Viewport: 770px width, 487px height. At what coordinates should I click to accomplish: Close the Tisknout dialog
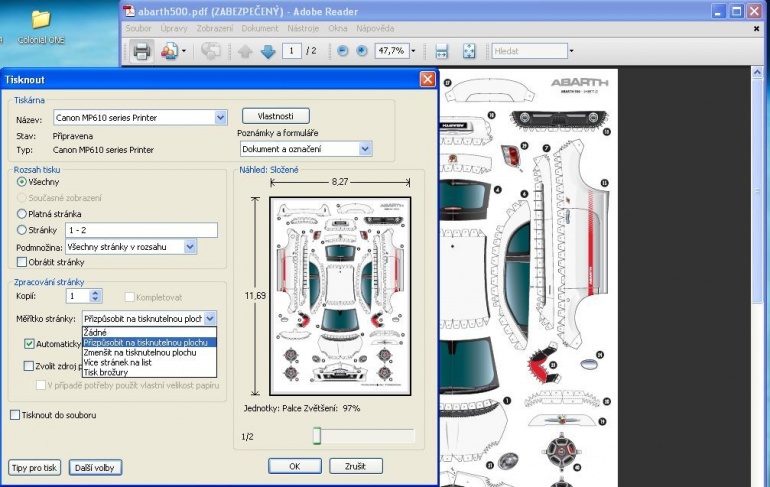click(428, 79)
